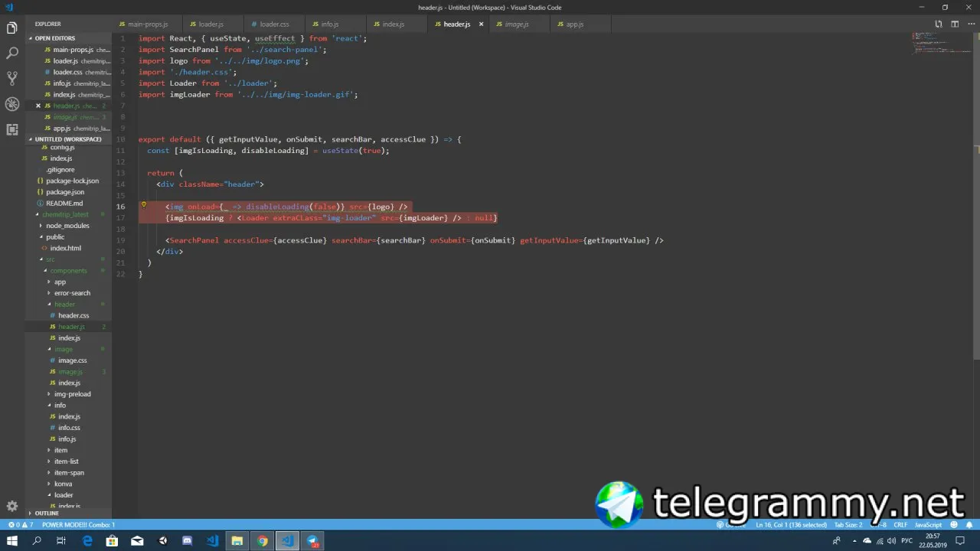The width and height of the screenshot is (980, 551).
Task: Click the editor vertical scrollbar
Action: [x=976, y=195]
